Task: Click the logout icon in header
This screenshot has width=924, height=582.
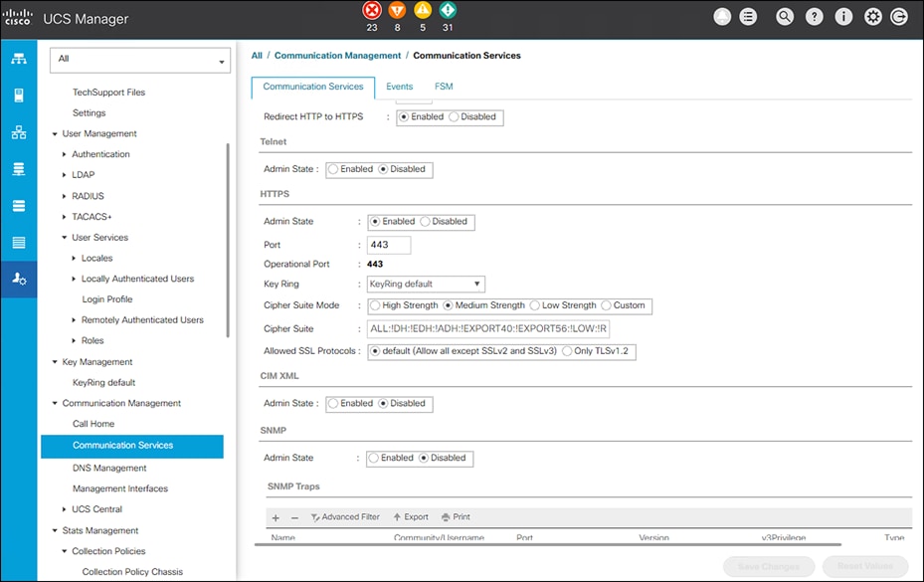Action: click(899, 17)
